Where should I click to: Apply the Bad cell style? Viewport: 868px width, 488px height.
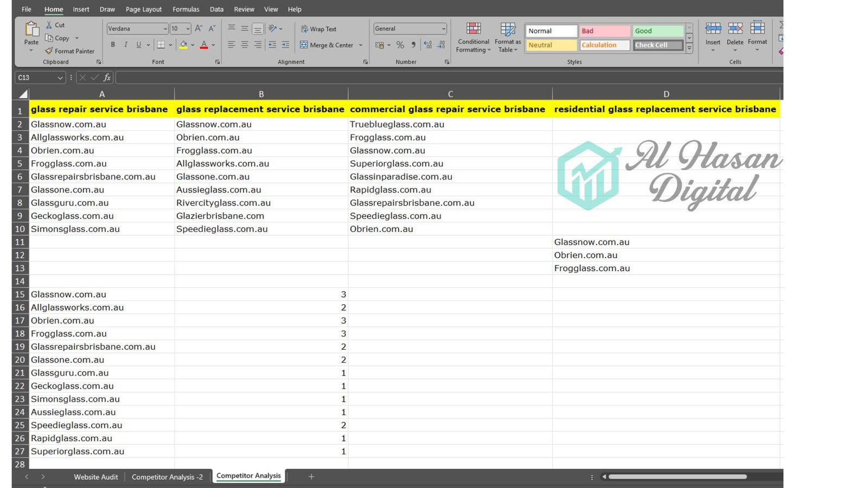[x=604, y=31]
